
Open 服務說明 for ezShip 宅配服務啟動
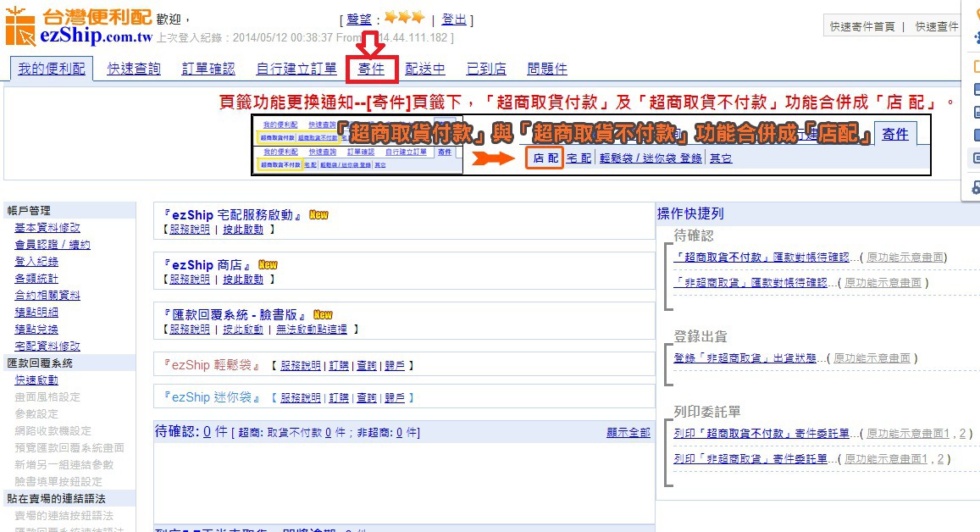point(190,230)
